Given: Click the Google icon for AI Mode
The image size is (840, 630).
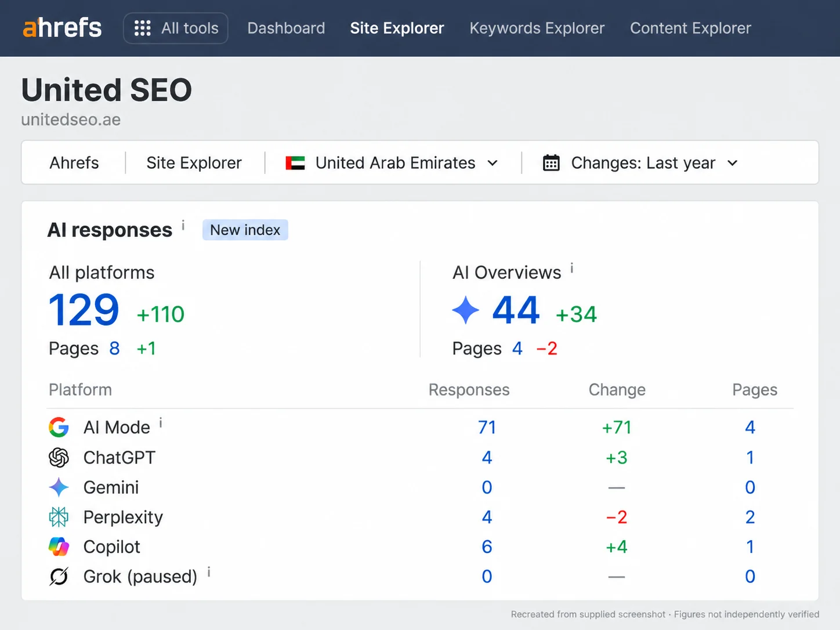Looking at the screenshot, I should pos(59,428).
